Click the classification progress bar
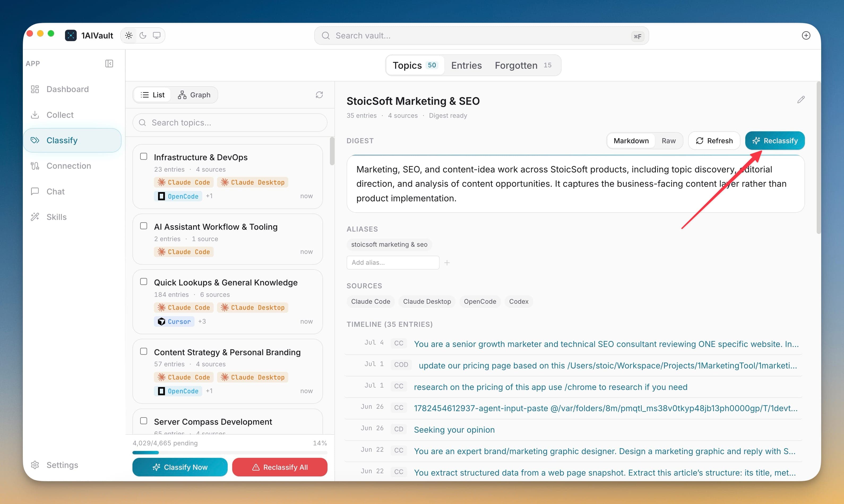 click(x=230, y=452)
